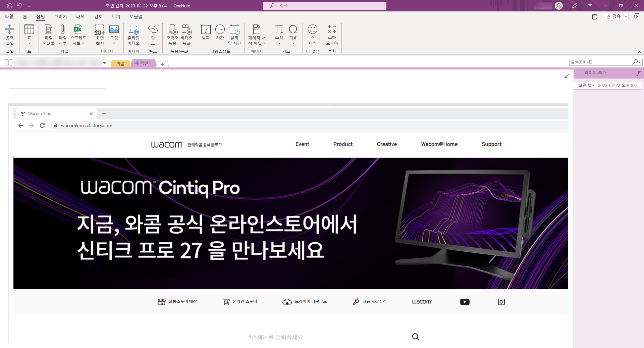The width and height of the screenshot is (644, 348).
Task: Switch to the History ribbon tab
Action: 80,16
